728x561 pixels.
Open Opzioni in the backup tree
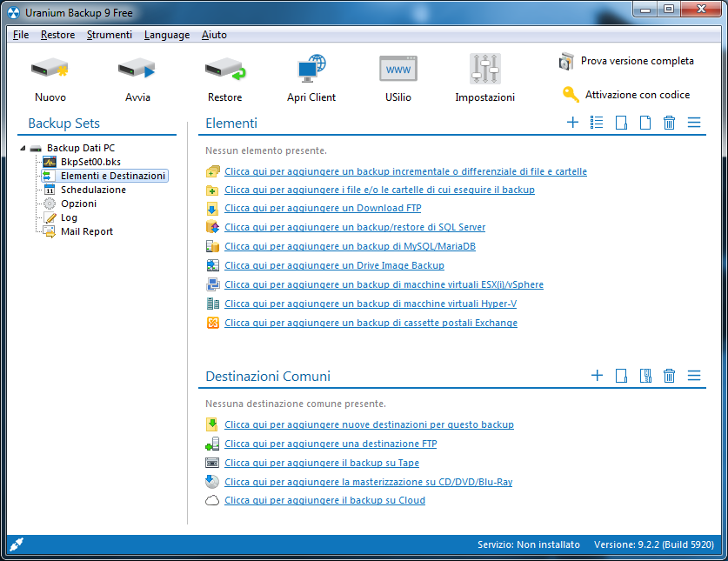tap(79, 204)
